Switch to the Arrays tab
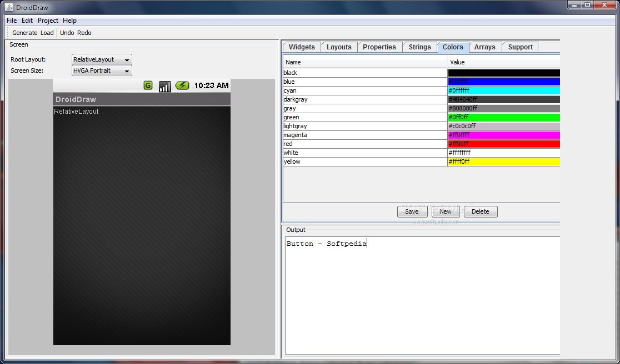This screenshot has width=620, height=364. tap(485, 47)
